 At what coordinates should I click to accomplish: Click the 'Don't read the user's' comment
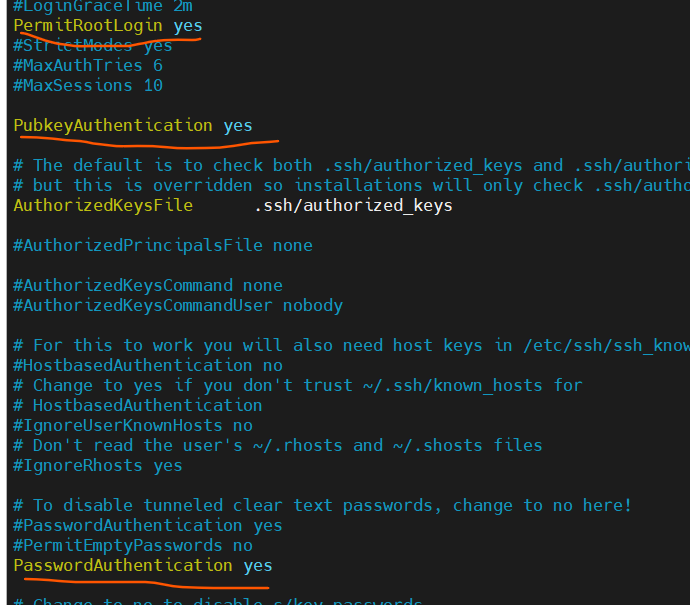tap(278, 446)
